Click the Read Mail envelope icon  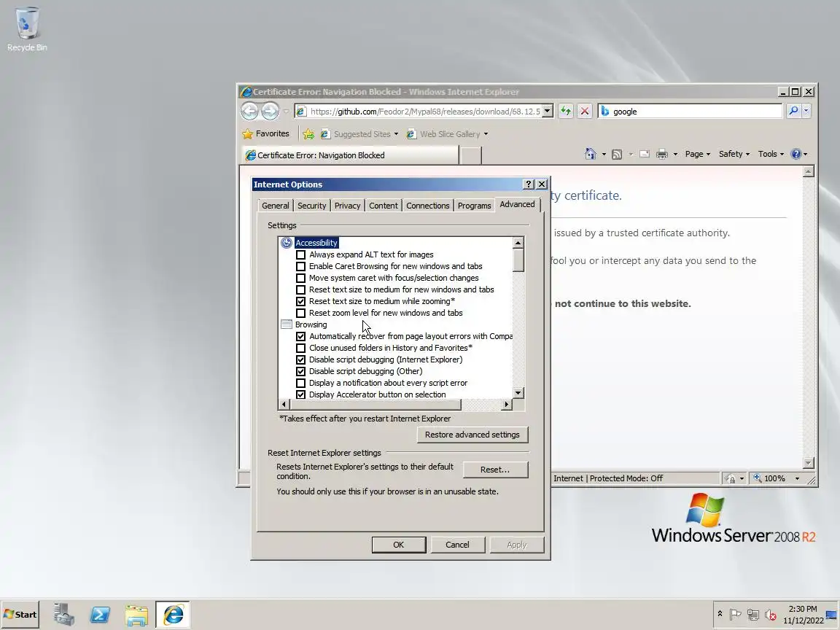(x=645, y=155)
